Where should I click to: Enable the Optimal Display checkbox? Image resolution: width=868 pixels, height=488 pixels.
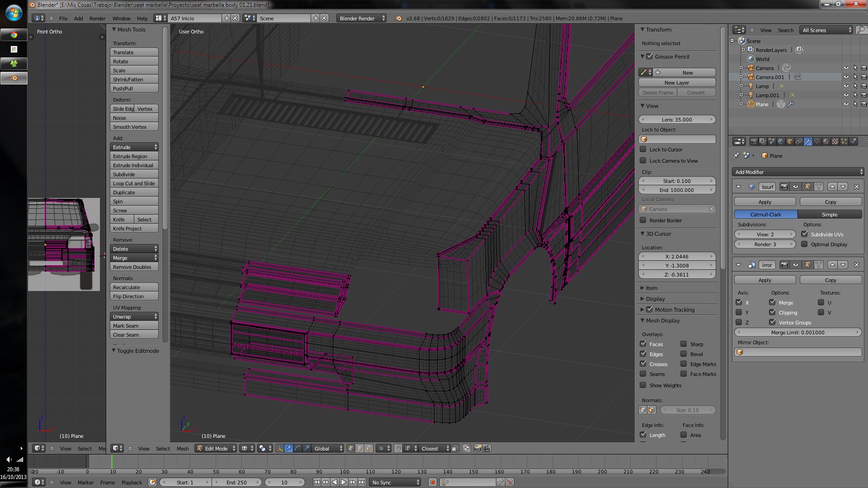[x=804, y=244]
